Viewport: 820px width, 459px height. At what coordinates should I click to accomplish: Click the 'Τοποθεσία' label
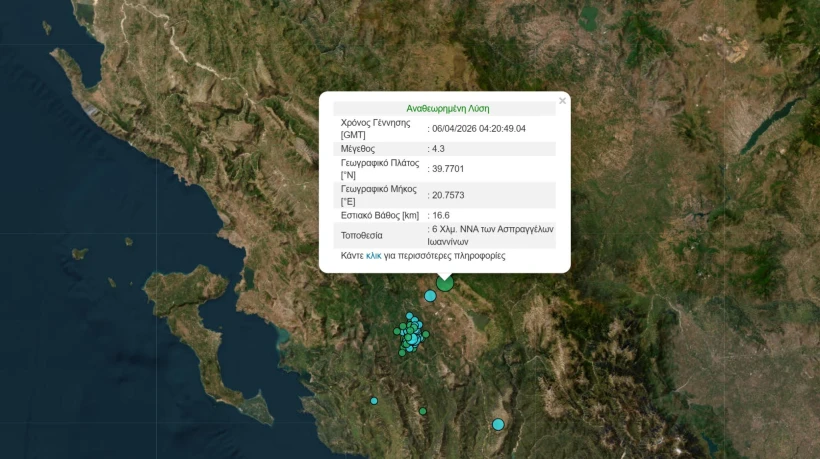click(361, 235)
